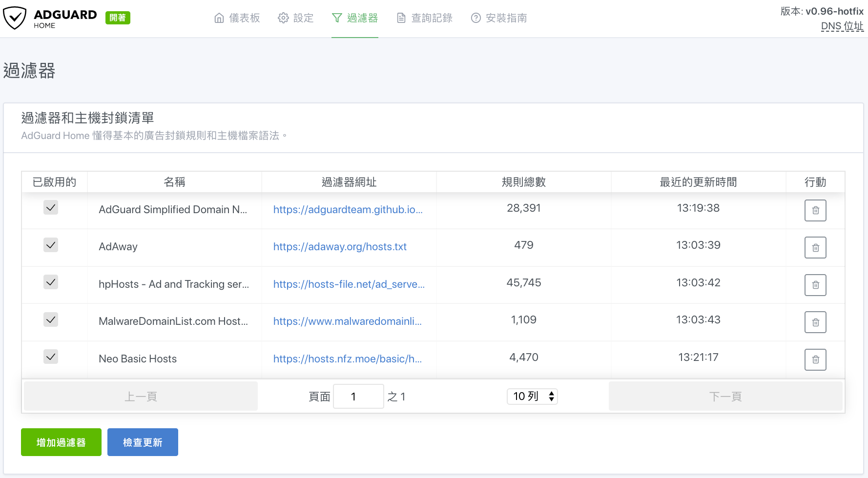
Task: Sort by 最近的更新時間 column header
Action: tap(698, 182)
